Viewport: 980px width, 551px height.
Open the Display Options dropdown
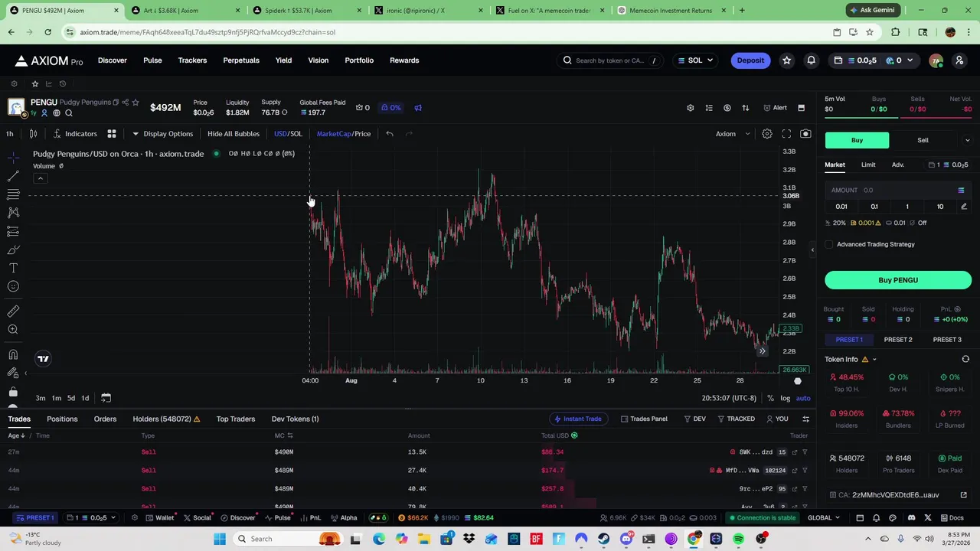[162, 134]
